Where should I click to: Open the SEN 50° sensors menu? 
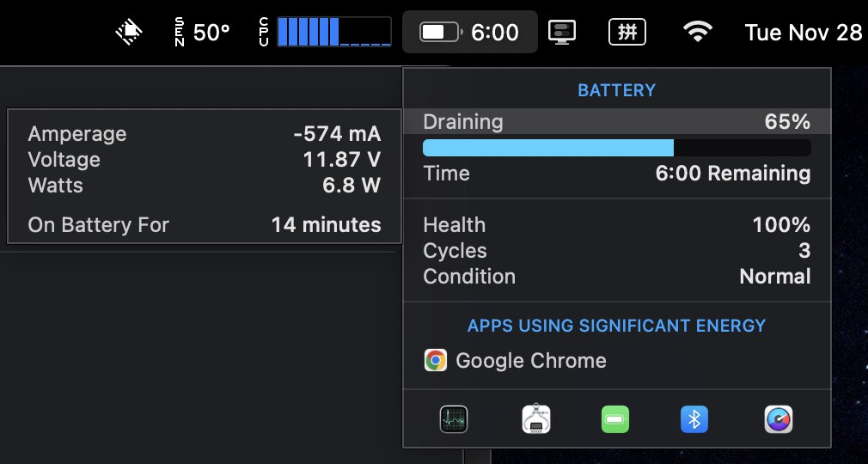pyautogui.click(x=203, y=33)
